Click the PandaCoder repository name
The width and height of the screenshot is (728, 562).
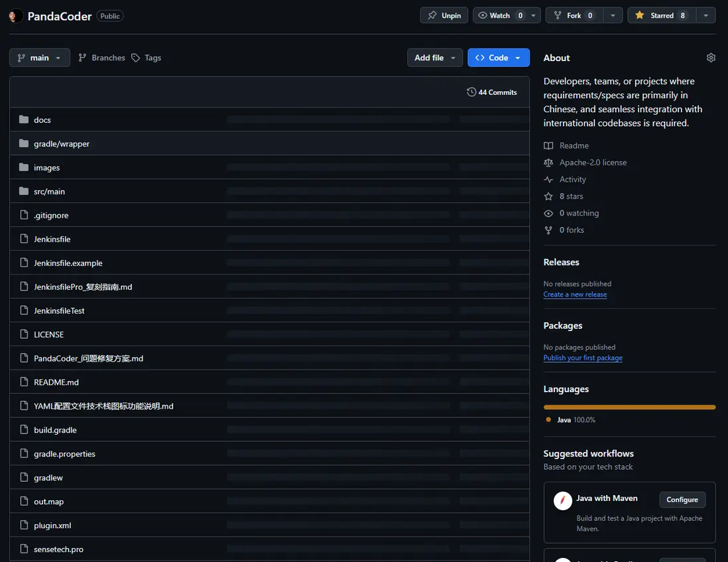[x=60, y=16]
